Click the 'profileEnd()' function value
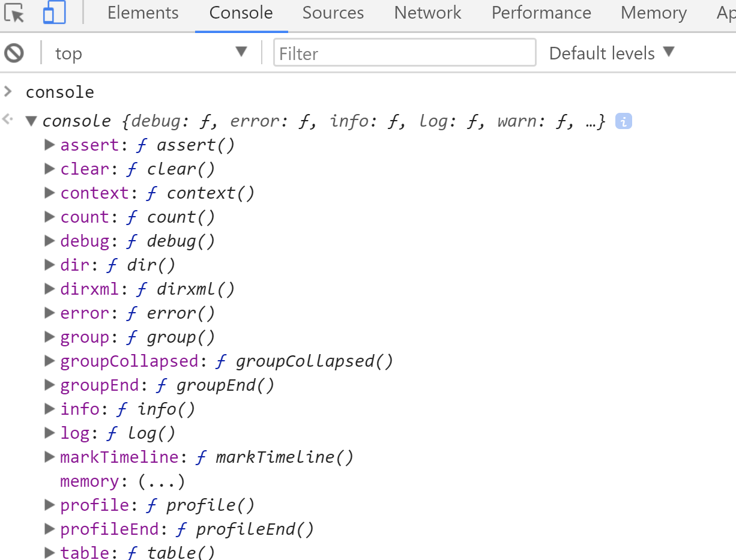 pyautogui.click(x=255, y=529)
